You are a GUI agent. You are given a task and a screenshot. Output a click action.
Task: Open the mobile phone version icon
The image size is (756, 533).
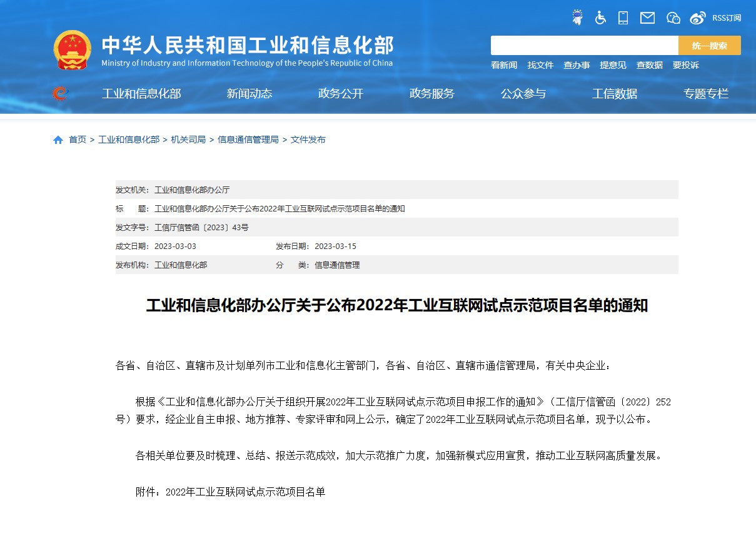coord(623,18)
